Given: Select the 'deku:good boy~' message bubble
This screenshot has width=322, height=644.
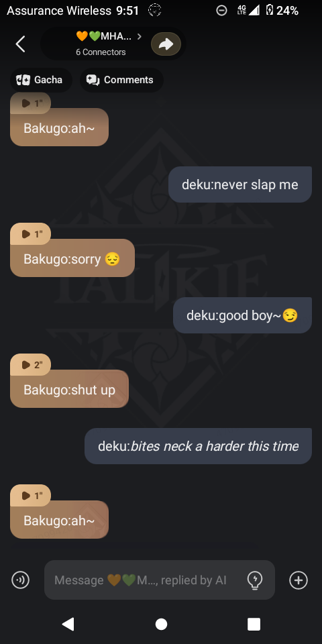Looking at the screenshot, I should pyautogui.click(x=242, y=315).
